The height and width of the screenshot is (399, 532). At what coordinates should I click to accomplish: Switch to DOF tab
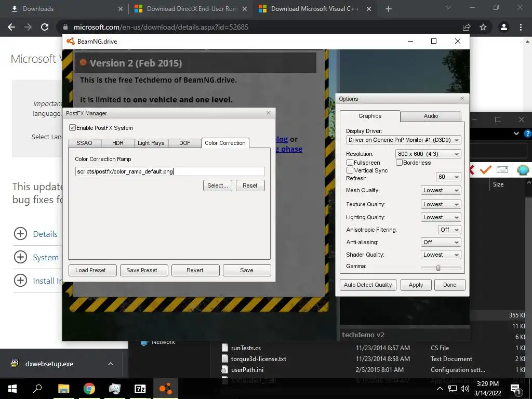[184, 143]
